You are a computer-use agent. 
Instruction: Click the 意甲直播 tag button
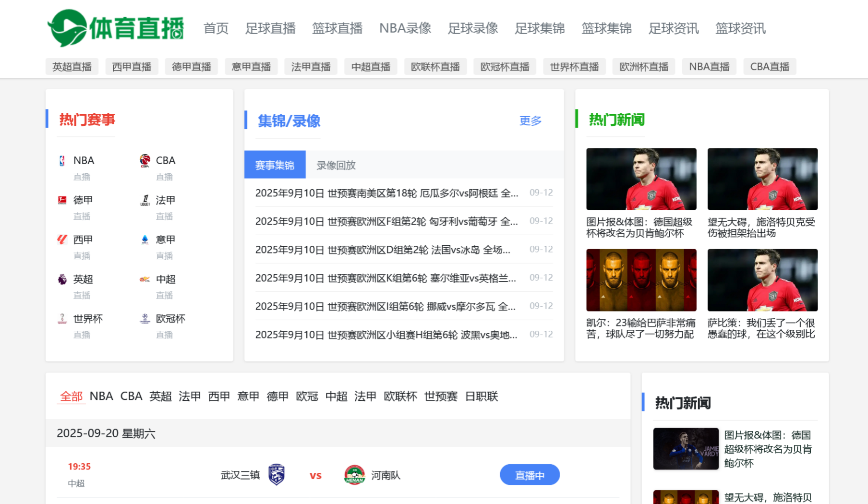pyautogui.click(x=251, y=67)
